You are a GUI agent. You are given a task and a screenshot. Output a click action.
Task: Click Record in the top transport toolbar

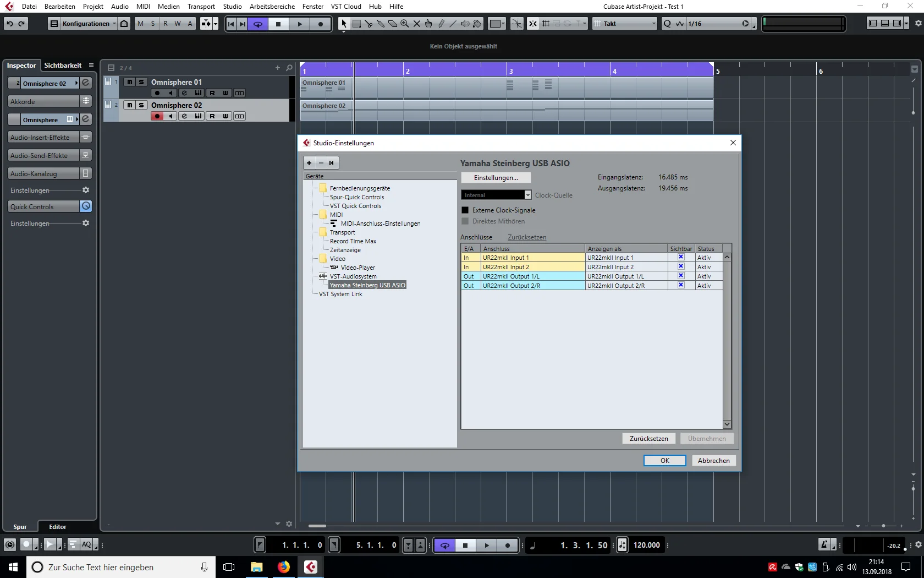321,24
